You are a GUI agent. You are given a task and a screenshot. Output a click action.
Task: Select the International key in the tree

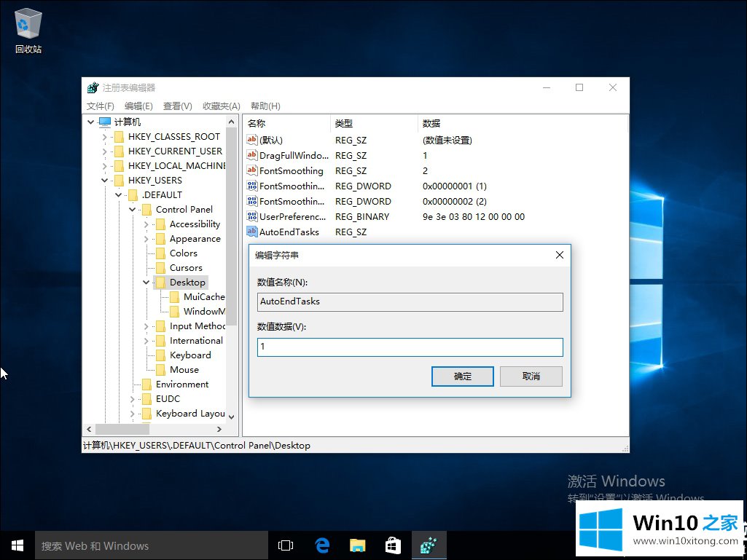pos(196,341)
